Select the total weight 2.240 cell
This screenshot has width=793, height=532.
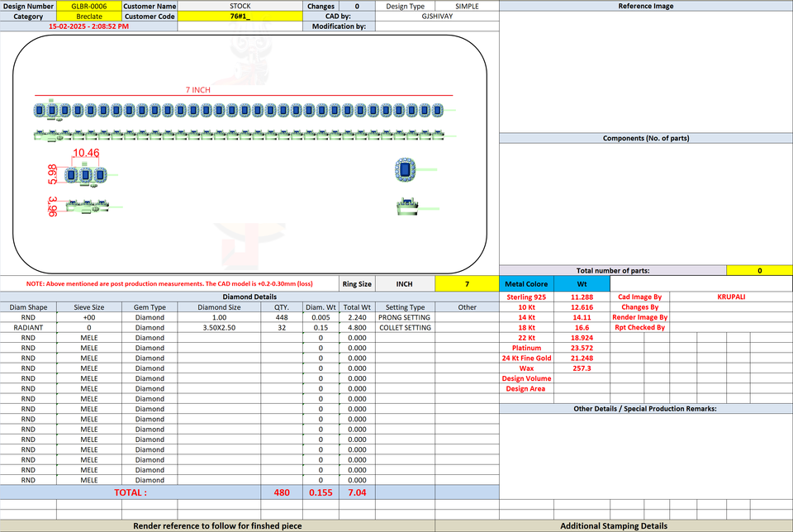[x=357, y=317]
